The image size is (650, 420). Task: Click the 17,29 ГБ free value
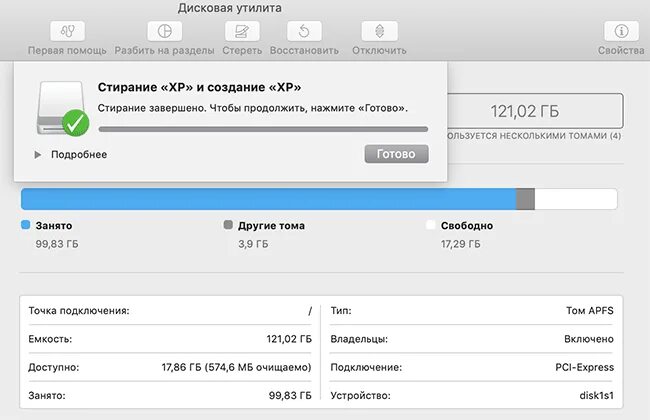pyautogui.click(x=461, y=244)
